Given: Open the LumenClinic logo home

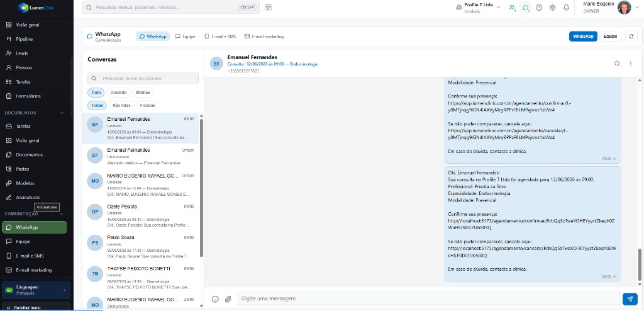Looking at the screenshot, I should (x=36, y=8).
